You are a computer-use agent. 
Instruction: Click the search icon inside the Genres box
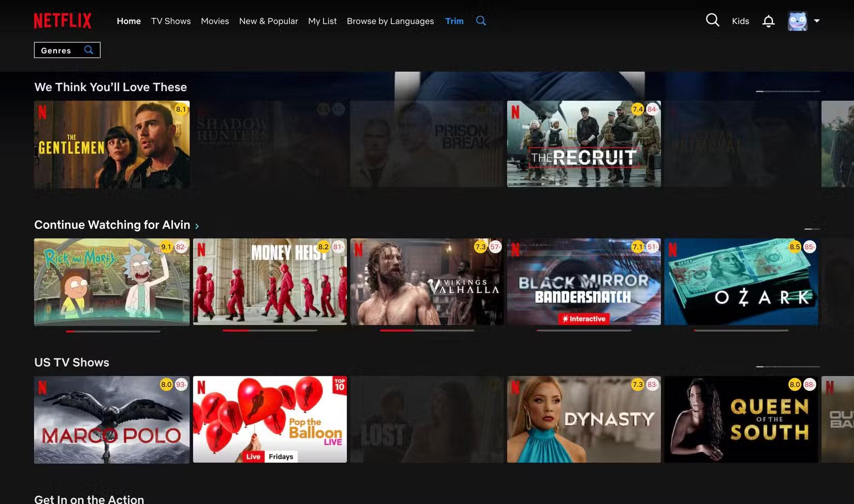pyautogui.click(x=89, y=50)
